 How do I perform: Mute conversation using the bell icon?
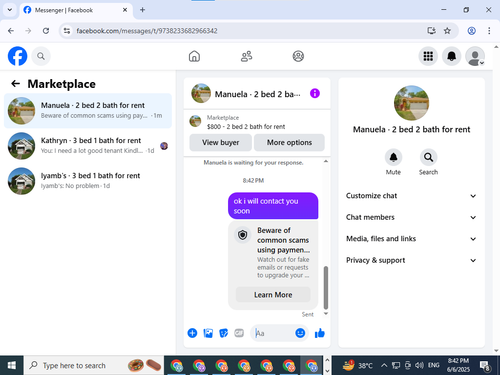point(393,157)
